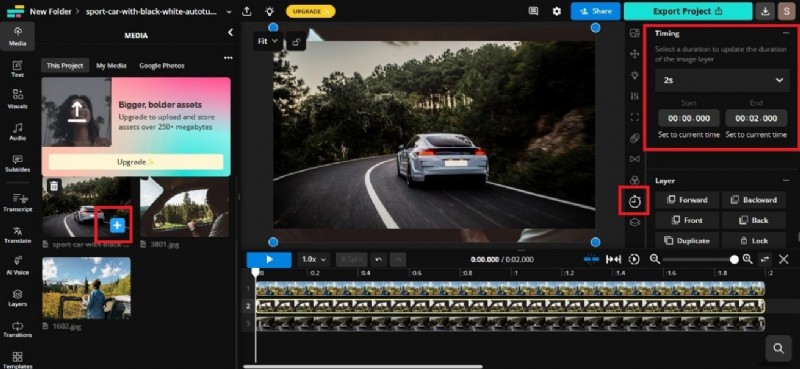
Task: Open the Media tab in left sidebar
Action: (17, 36)
